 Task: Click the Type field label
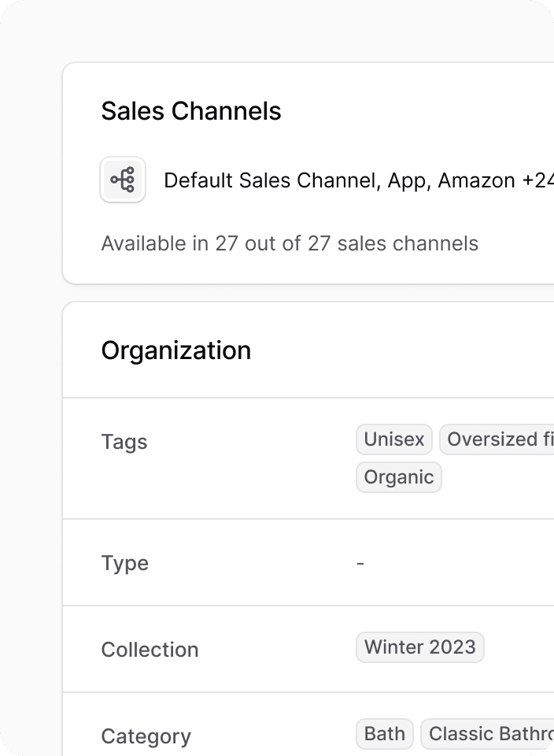coord(125,562)
